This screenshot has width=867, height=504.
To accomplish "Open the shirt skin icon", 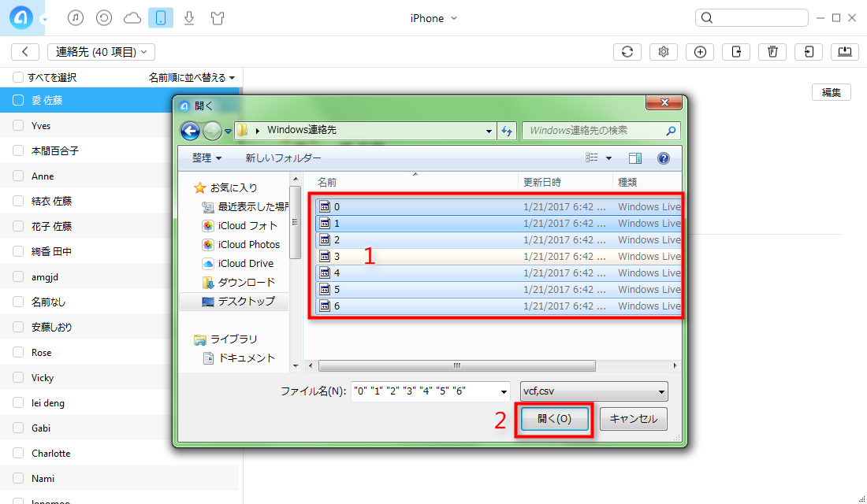I will pos(218,18).
